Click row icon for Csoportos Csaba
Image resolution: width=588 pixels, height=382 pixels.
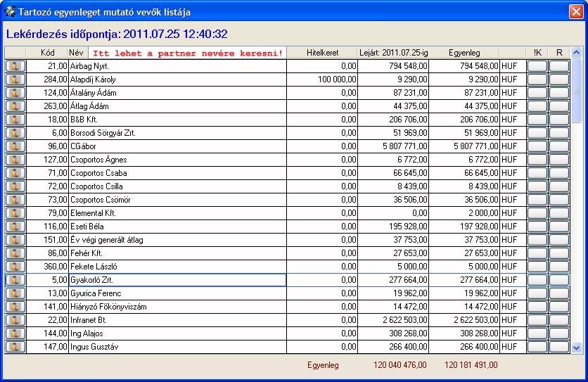click(x=15, y=173)
